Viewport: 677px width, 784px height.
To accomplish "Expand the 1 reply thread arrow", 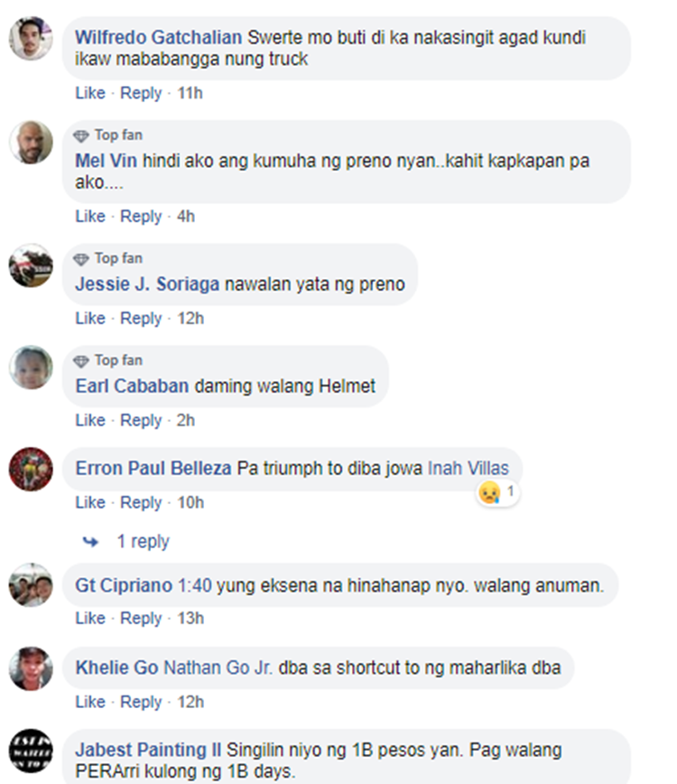I will coord(90,542).
